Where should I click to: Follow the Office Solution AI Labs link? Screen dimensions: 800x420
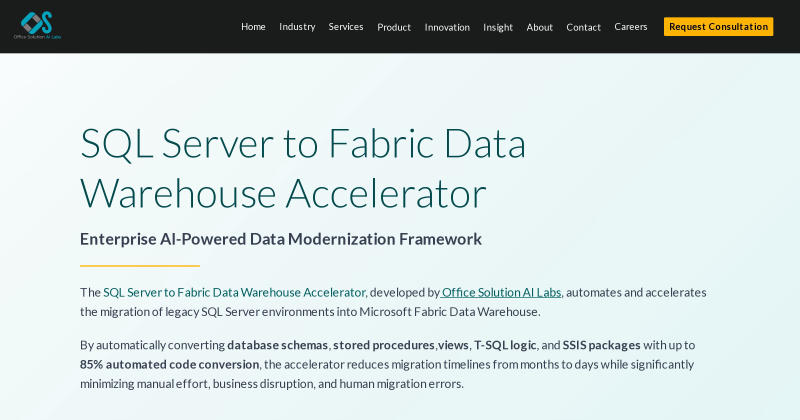pos(501,292)
